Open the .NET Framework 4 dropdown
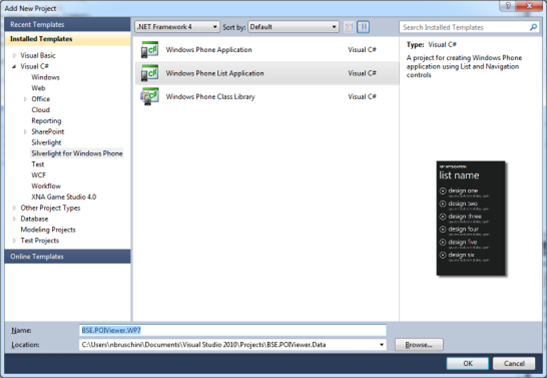Viewport: 547px width, 378px height. (177, 27)
